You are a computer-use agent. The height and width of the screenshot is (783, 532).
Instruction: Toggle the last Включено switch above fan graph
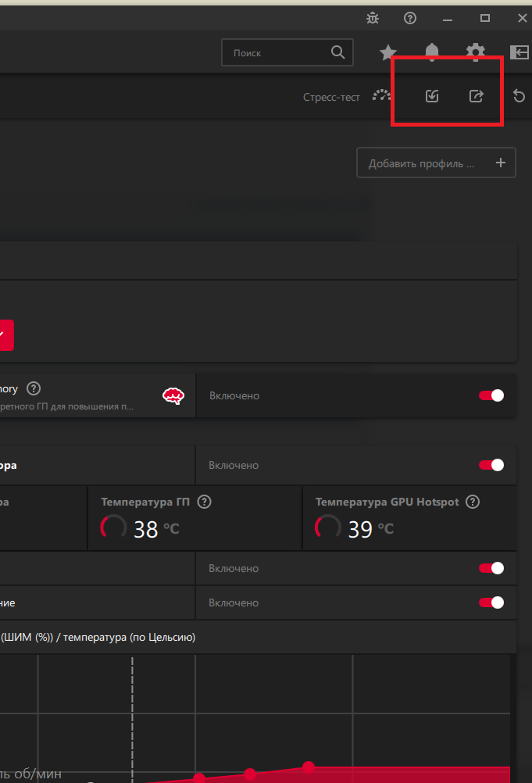click(x=491, y=602)
